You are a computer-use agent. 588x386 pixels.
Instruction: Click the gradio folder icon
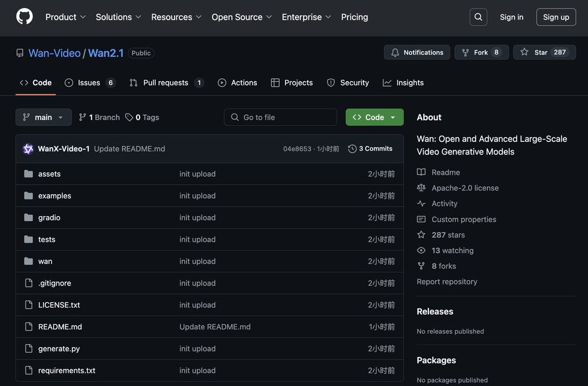[29, 218]
